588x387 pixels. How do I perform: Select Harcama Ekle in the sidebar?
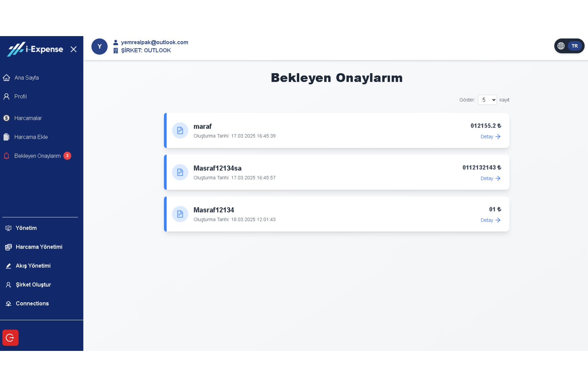[31, 137]
